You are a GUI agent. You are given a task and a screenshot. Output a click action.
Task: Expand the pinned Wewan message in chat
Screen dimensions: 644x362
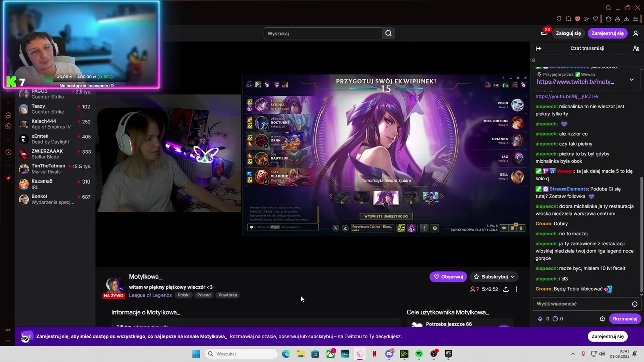point(632,79)
